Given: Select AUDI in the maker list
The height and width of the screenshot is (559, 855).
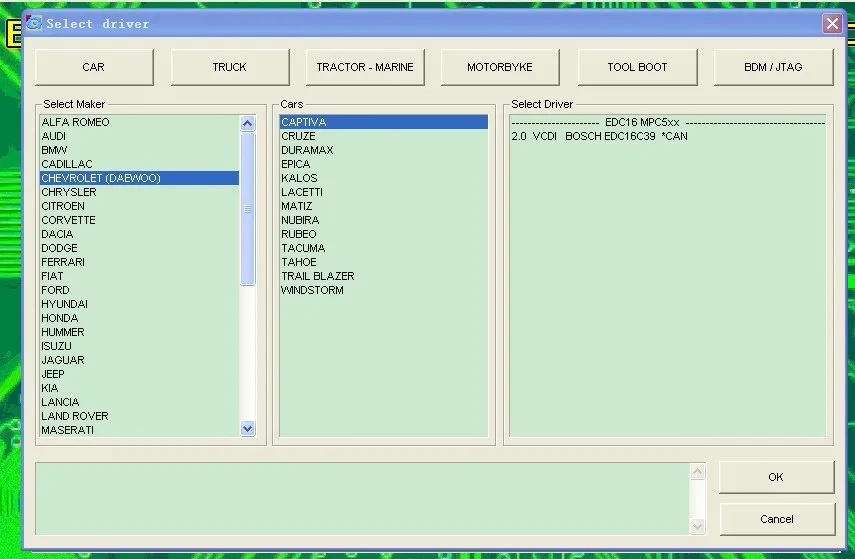Looking at the screenshot, I should 139,136.
